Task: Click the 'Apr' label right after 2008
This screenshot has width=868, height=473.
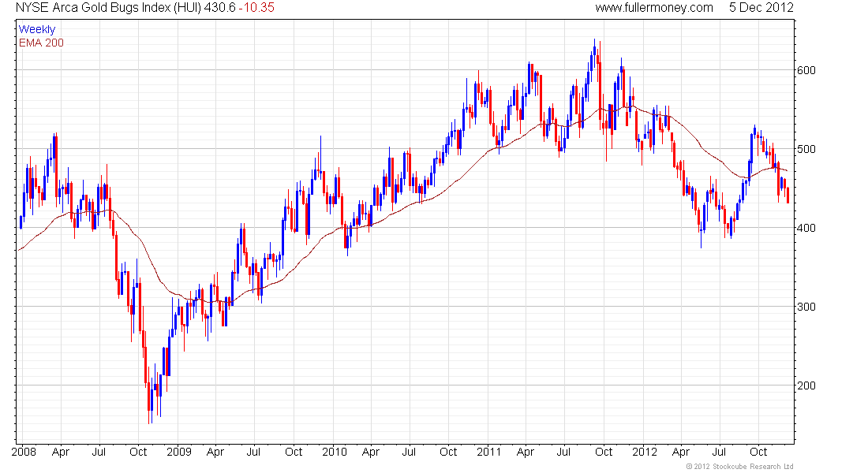Action: pyautogui.click(x=60, y=452)
